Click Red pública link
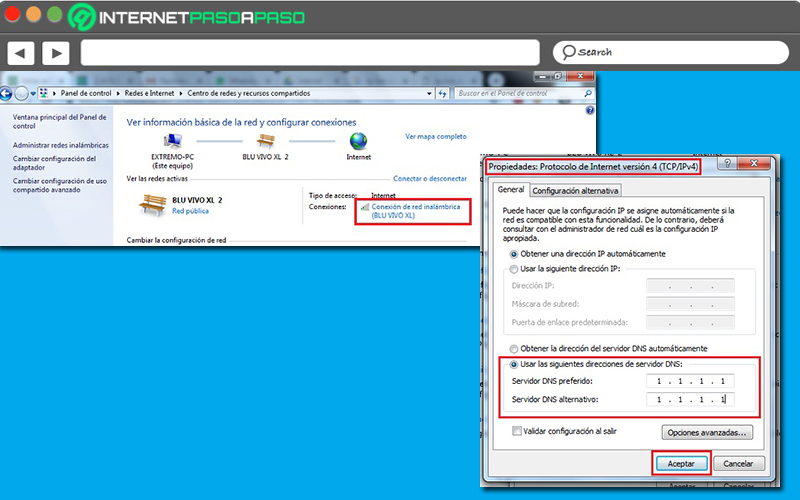This screenshot has height=500, width=800. (190, 211)
